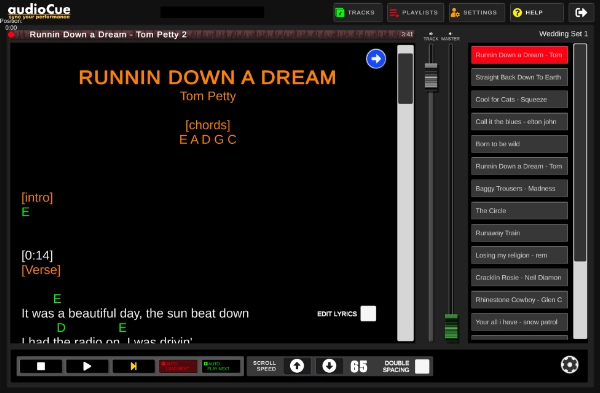The height and width of the screenshot is (393, 600).
Task: Select Rhinestone Cowboy - Glen C
Action: click(519, 300)
